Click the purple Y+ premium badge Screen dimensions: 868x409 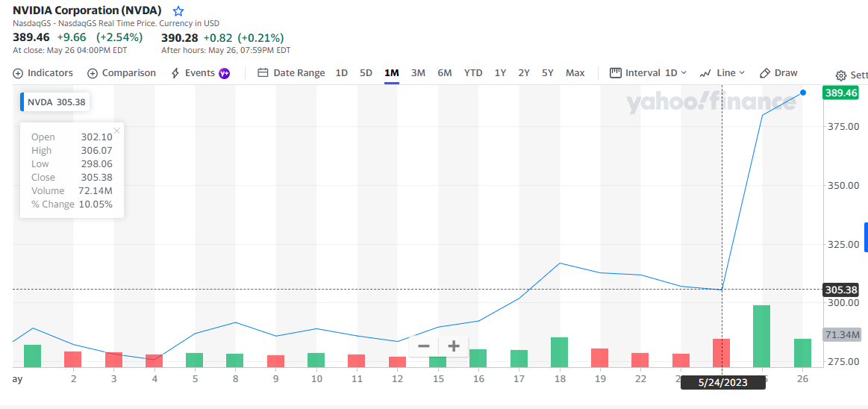tap(224, 73)
